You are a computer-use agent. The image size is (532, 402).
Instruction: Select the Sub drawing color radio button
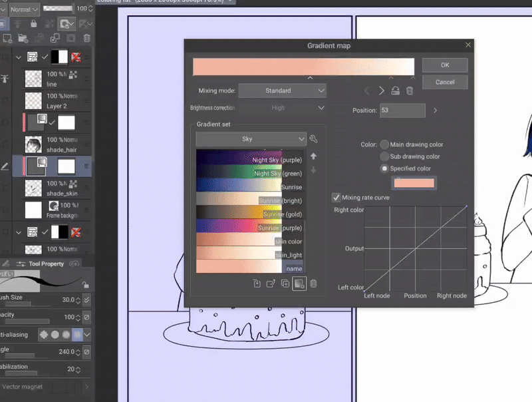pyautogui.click(x=384, y=156)
